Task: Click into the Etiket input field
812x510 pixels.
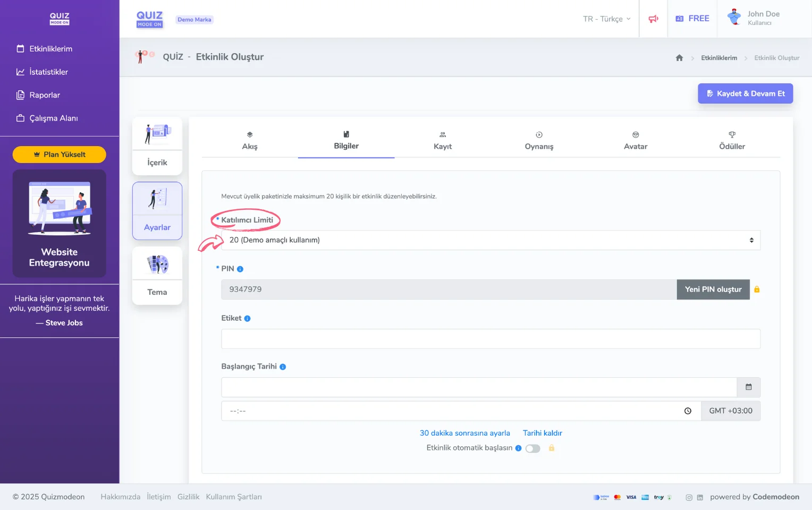Action: point(490,339)
